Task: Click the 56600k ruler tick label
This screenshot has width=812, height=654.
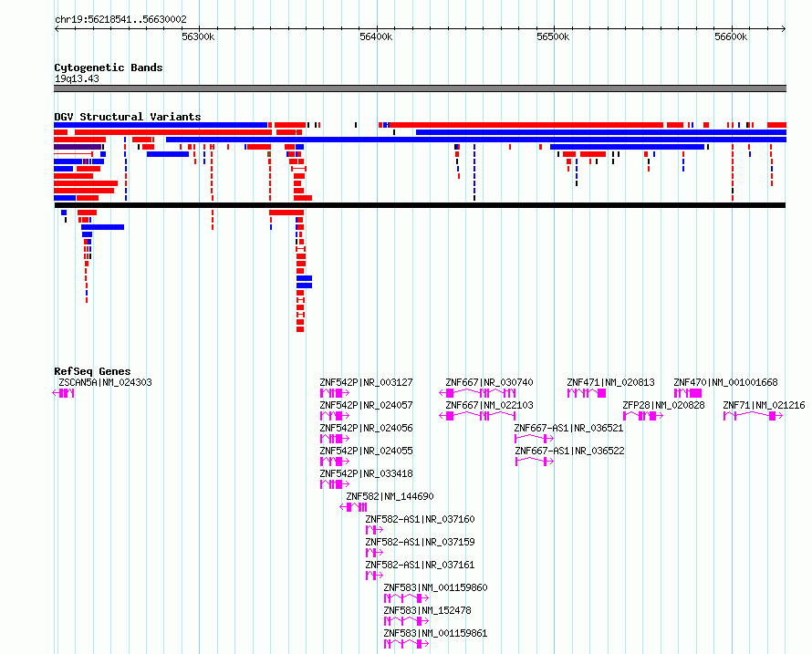Action: click(731, 36)
